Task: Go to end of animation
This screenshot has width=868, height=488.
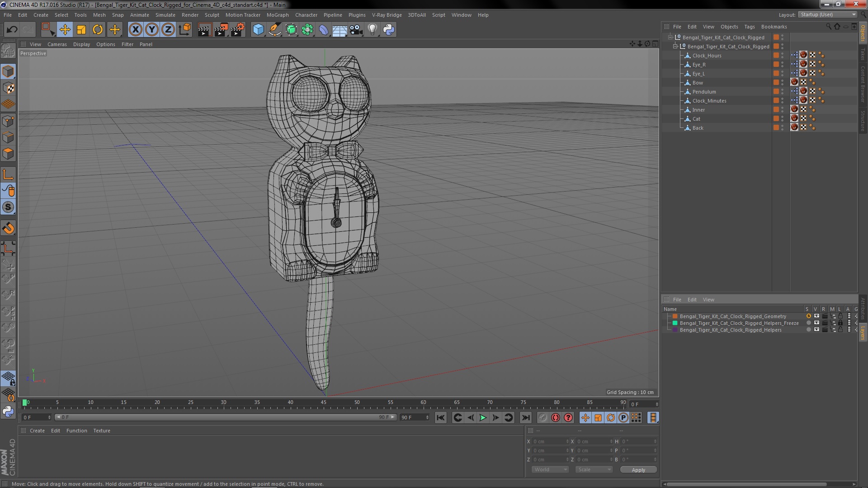Action: click(525, 418)
